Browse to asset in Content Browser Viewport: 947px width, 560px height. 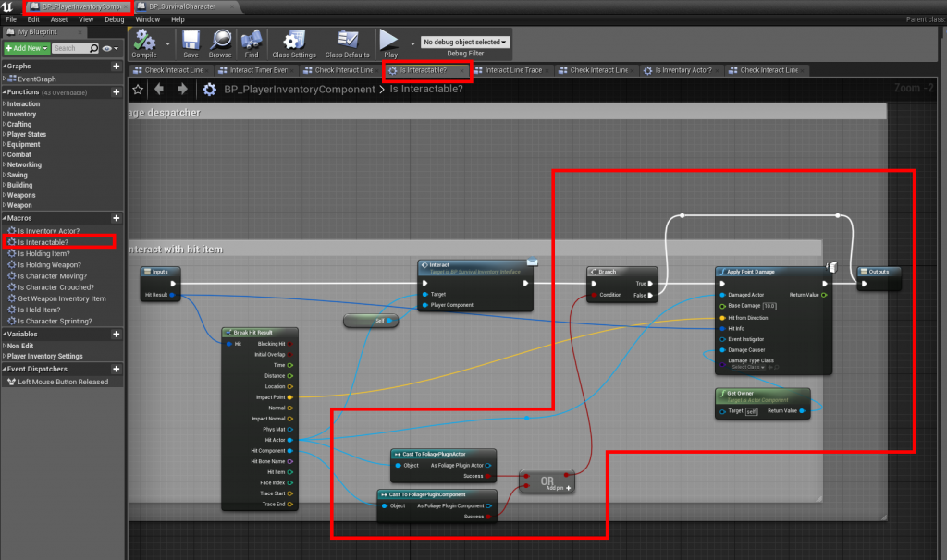click(x=220, y=44)
